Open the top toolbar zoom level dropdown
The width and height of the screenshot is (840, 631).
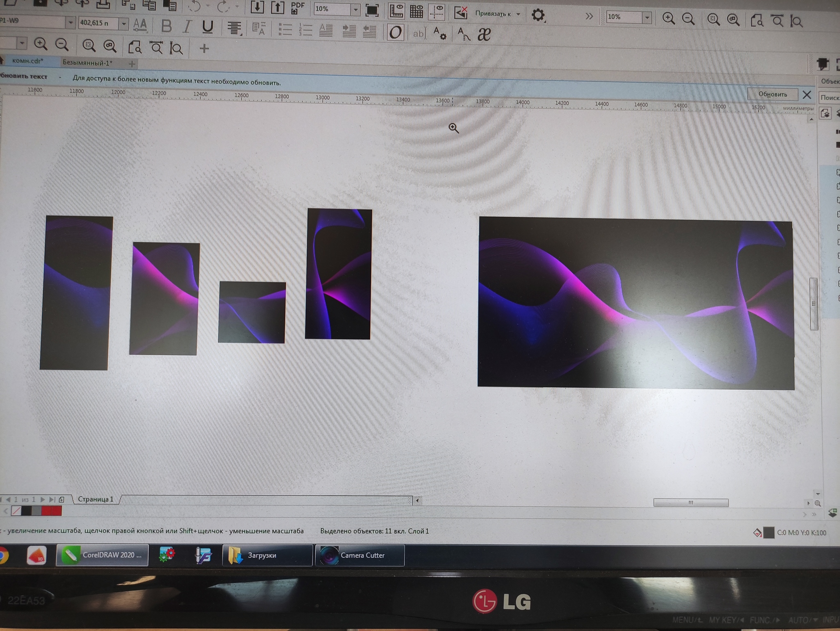(x=355, y=9)
